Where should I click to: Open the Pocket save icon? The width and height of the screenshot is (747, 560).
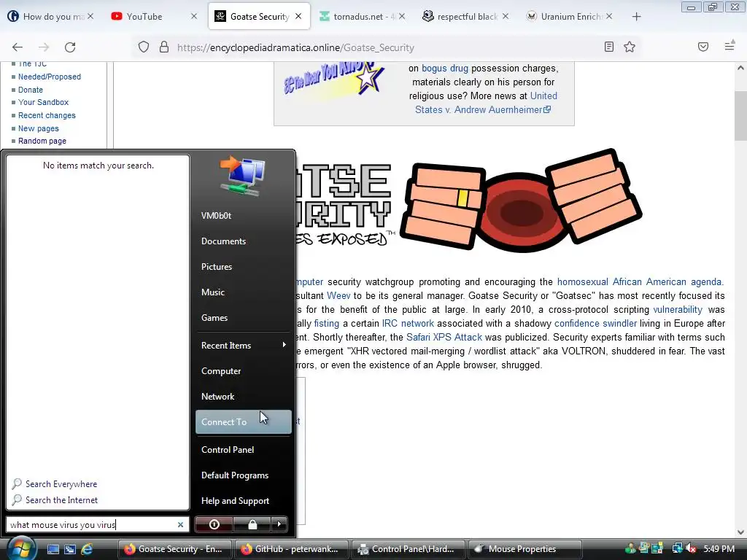click(x=703, y=47)
